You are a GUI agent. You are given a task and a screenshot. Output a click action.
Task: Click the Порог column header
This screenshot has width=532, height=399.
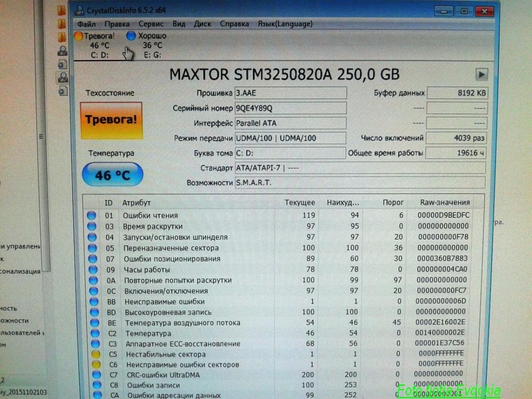coord(393,203)
